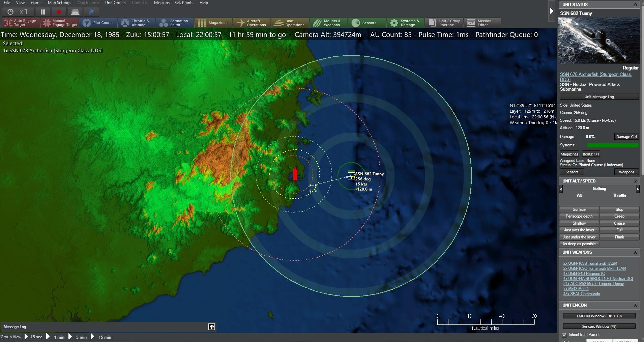Click the time compression clock icon
This screenshot has height=342, width=644.
[11, 12]
